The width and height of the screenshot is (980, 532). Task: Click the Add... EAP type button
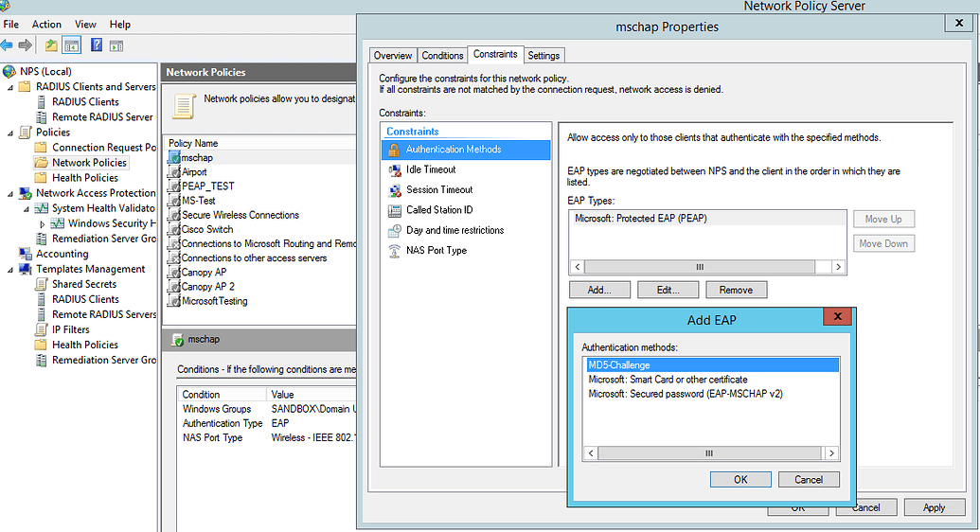click(599, 290)
